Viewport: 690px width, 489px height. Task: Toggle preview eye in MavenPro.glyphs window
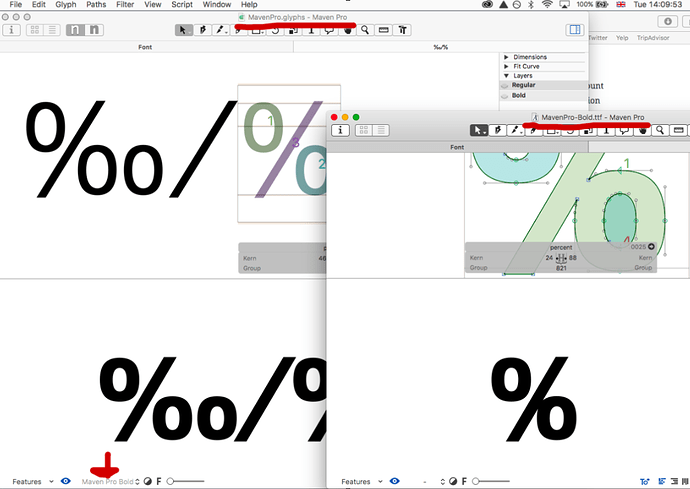[66, 481]
